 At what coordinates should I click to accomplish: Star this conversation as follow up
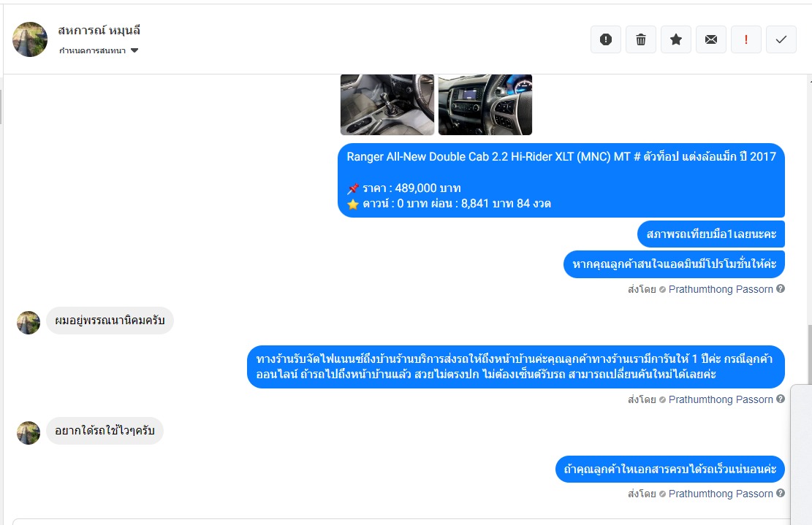click(676, 39)
